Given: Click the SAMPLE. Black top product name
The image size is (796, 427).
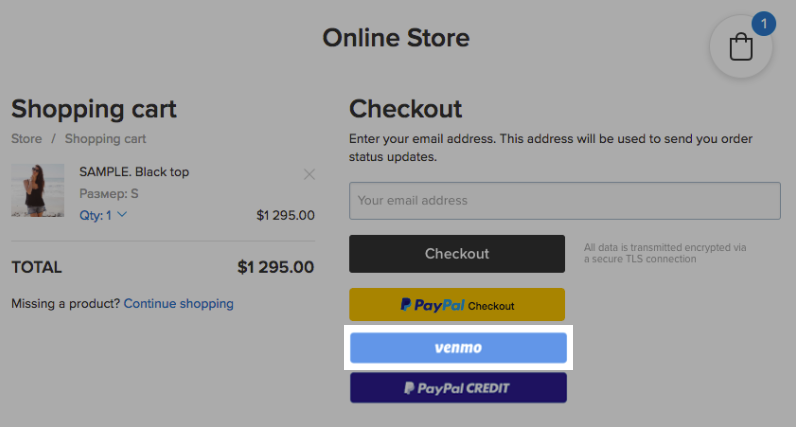Looking at the screenshot, I should 134,172.
